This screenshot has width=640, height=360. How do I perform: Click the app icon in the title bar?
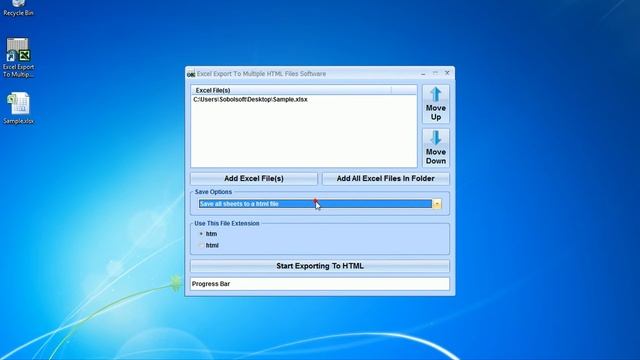pyautogui.click(x=191, y=74)
